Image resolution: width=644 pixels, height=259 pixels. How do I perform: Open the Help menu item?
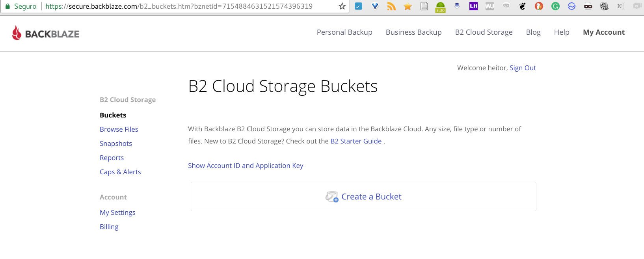[562, 32]
